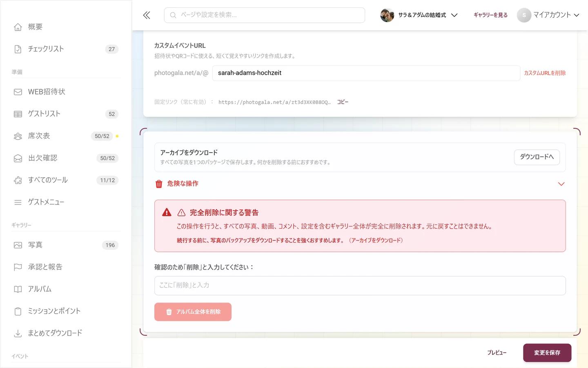Viewport: 588px width, 368px height.
Task: Click the fixed link URL text
Action: [x=274, y=102]
